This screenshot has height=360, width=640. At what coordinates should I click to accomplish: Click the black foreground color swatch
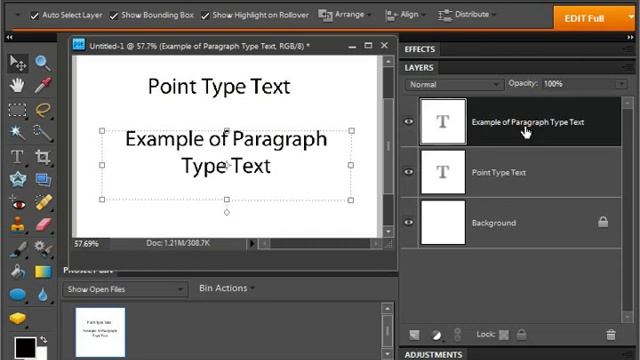point(25,347)
